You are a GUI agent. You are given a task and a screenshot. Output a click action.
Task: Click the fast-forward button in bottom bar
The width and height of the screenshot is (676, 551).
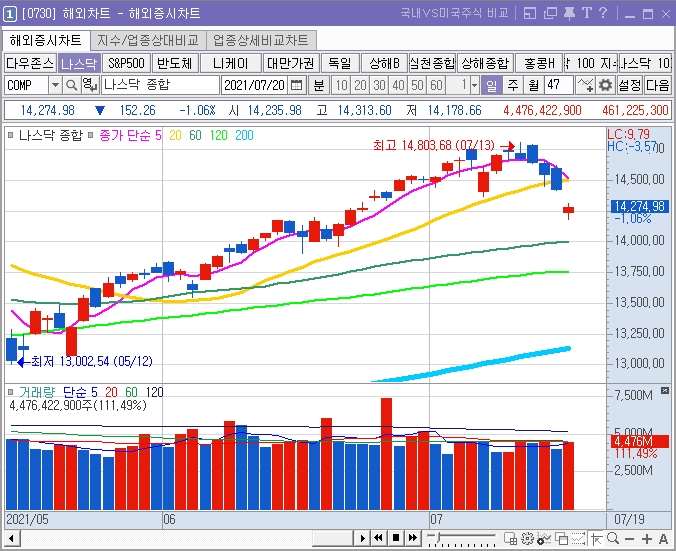(x=413, y=538)
